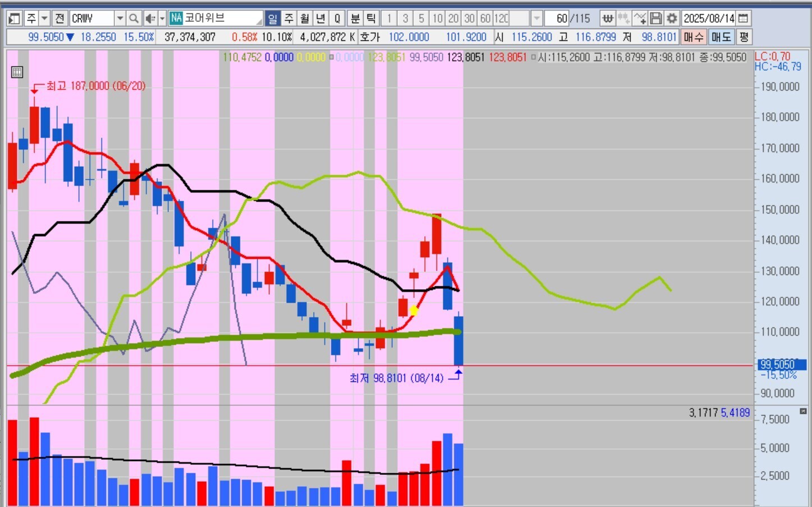Click the 최저 98.8101 (08/14) low label
This screenshot has width=812, height=507.
tap(396, 378)
